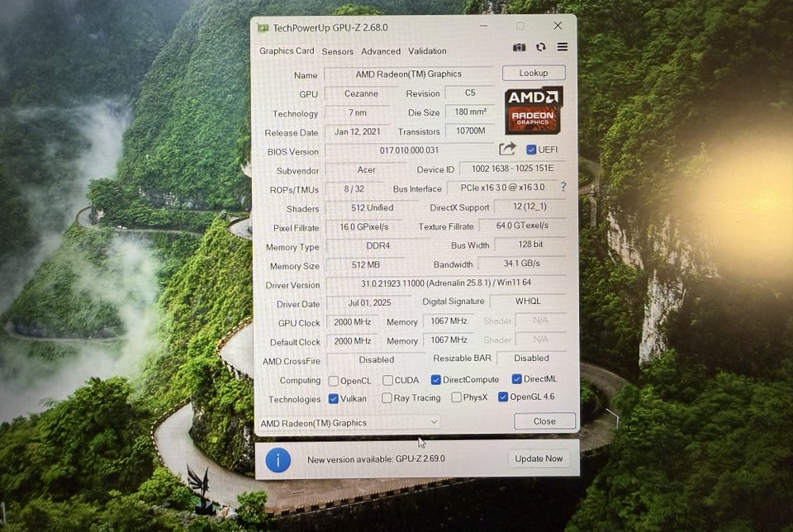Click the Revision value C5
The image size is (793, 532).
click(470, 93)
